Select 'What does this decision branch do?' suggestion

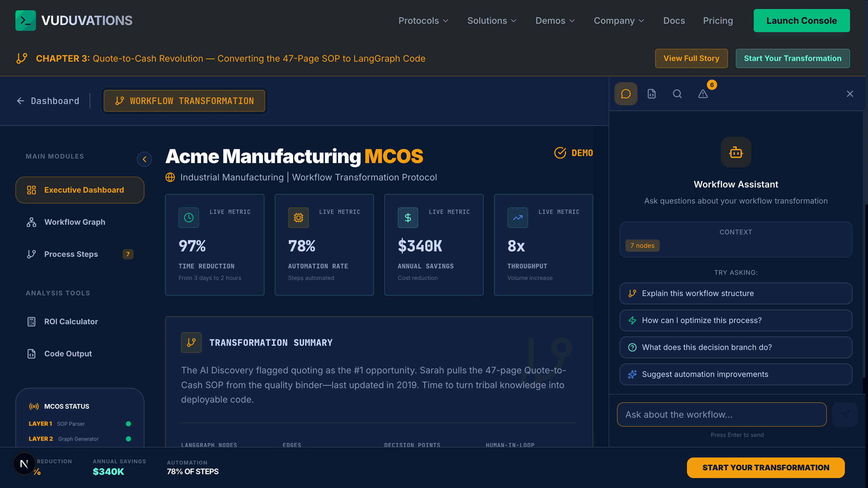coord(735,347)
